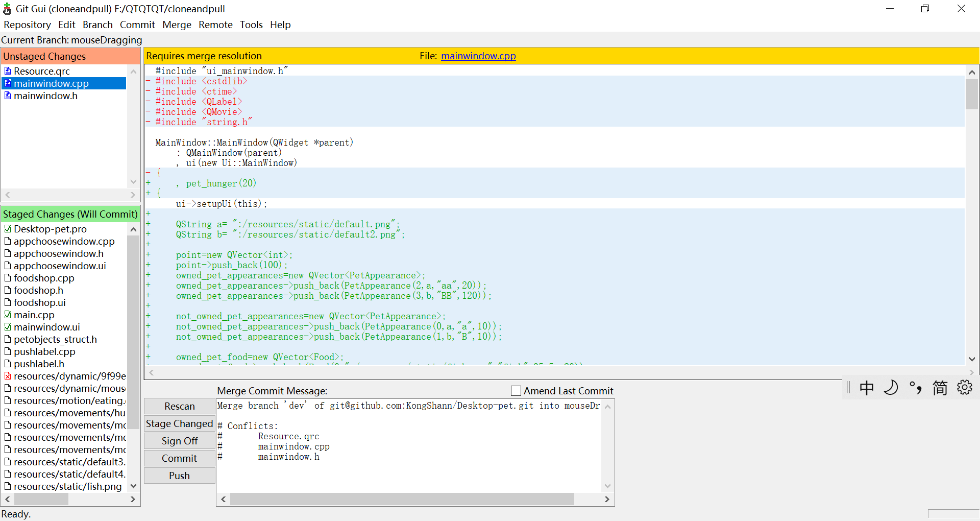
Task: Click the commit message horizontal scrollbar thumb
Action: tap(402, 499)
